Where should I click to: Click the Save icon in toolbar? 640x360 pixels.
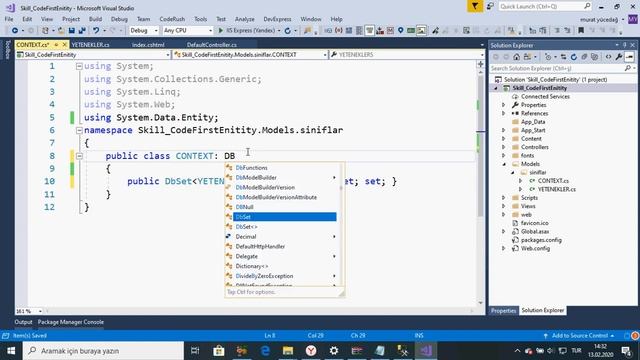(72, 31)
